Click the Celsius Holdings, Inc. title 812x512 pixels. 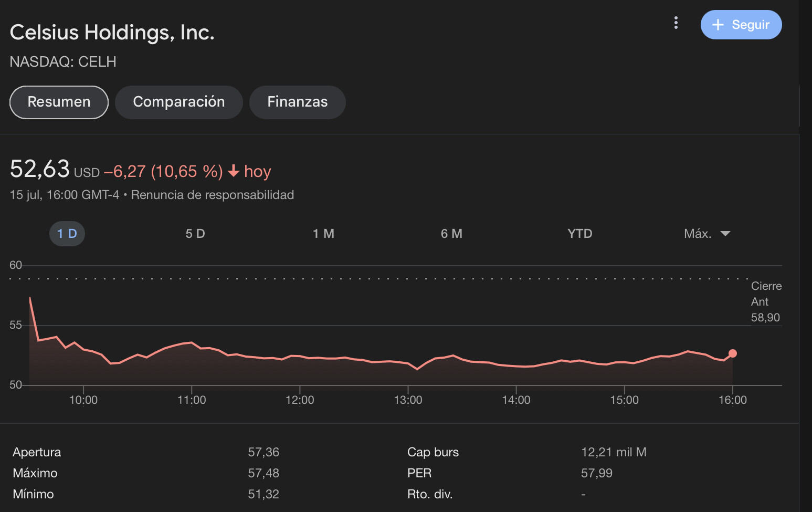[112, 33]
